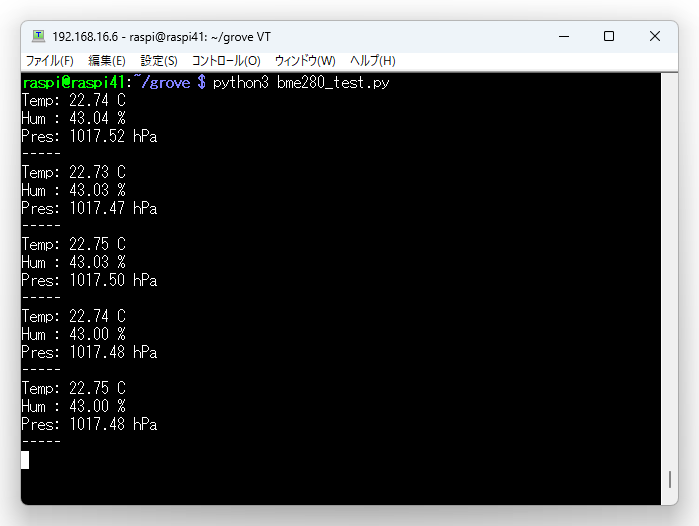
Task: Click the Pres: 1017.52 hPa line
Action: 89,136
